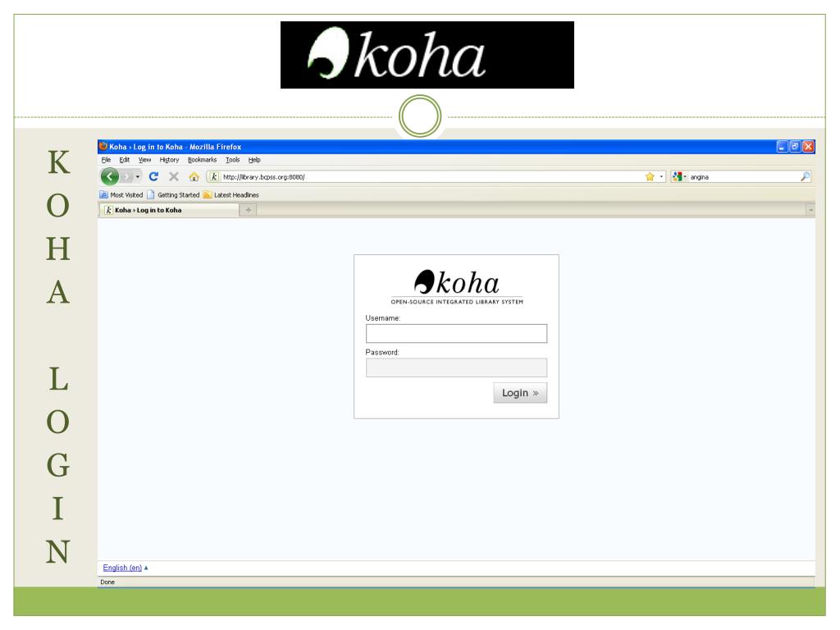Viewport: 840px width, 630px height.
Task: Click the Most Visited bookmarks icon
Action: click(103, 195)
